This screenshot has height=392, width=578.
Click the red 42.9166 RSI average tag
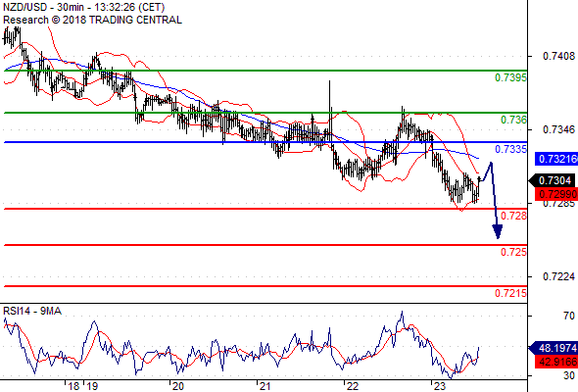pos(556,362)
